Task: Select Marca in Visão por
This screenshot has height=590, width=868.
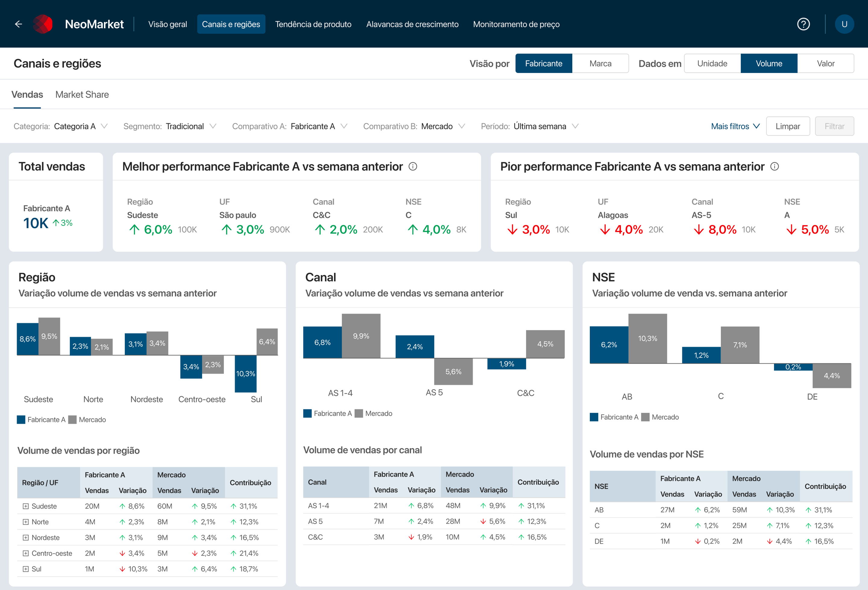Action: 600,64
